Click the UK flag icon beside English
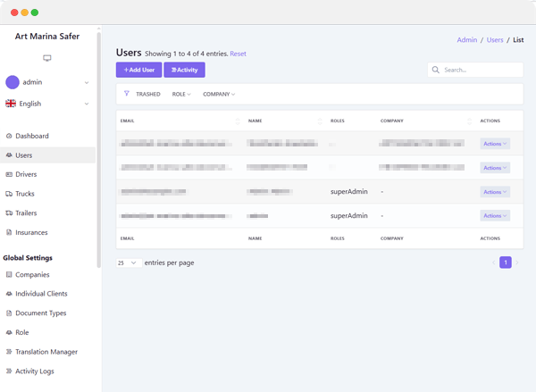Screen dimensions: 536x392 tap(11, 104)
